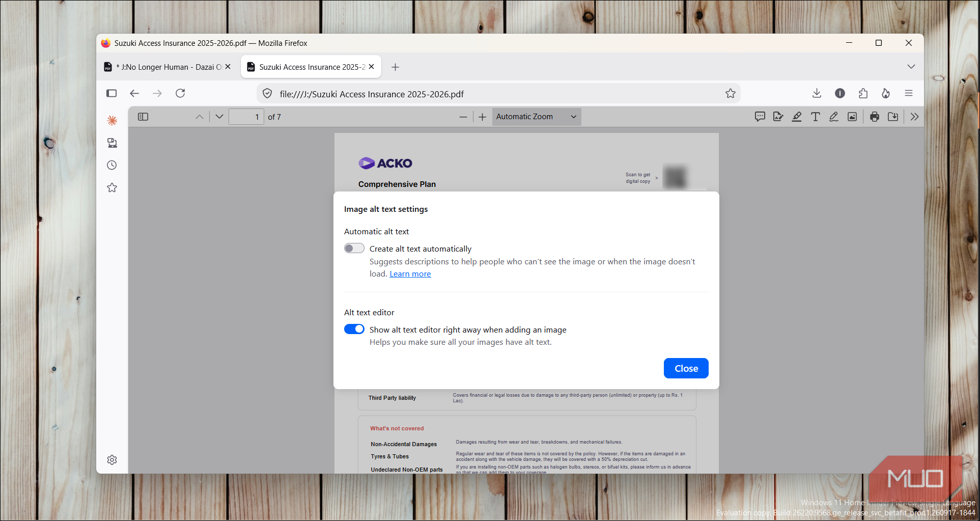The height and width of the screenshot is (521, 980).
Task: Open the Firefox downloads panel
Action: (x=817, y=93)
